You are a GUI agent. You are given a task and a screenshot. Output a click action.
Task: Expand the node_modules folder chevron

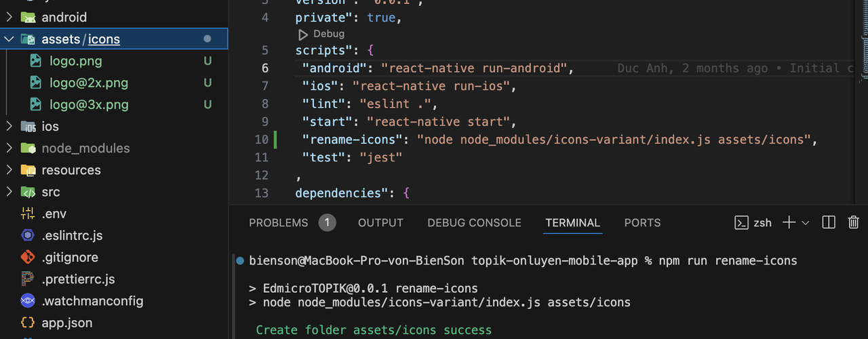(9, 148)
